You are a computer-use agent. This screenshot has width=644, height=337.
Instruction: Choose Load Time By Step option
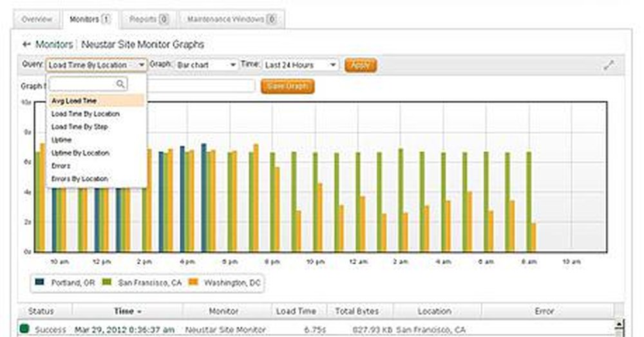[x=79, y=127]
